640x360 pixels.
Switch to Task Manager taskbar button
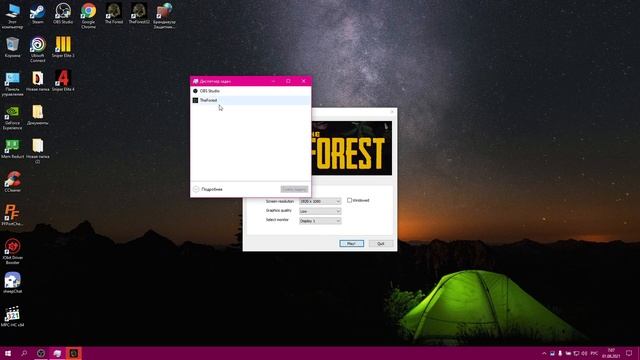click(x=57, y=353)
